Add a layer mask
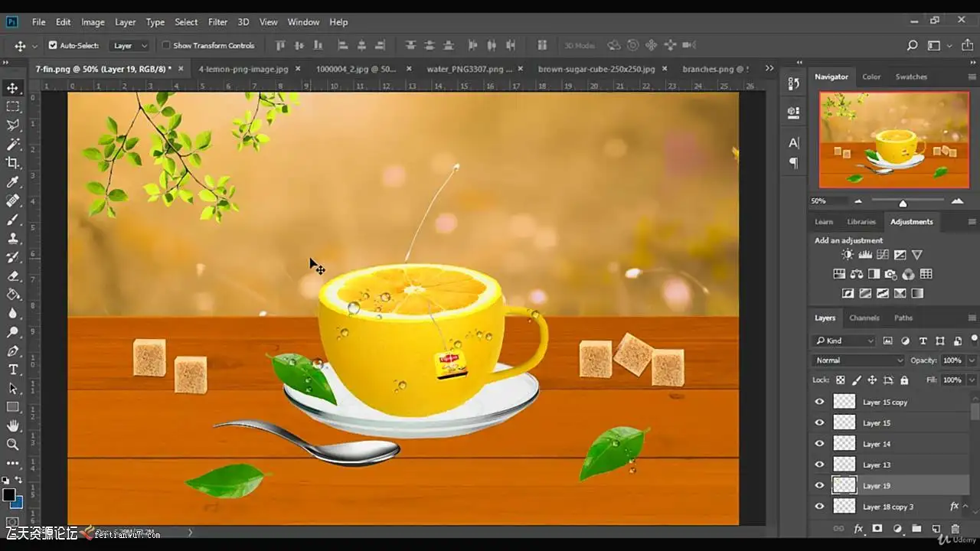Viewport: 980px width, 551px height. [x=877, y=529]
